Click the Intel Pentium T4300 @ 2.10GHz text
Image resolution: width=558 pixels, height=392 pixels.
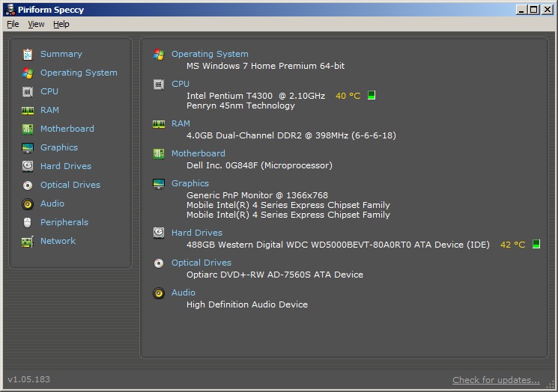256,96
